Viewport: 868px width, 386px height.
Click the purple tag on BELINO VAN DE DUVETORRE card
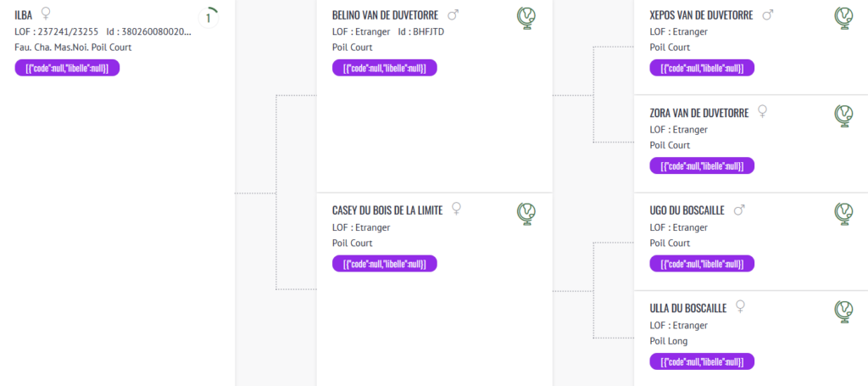[x=385, y=68]
